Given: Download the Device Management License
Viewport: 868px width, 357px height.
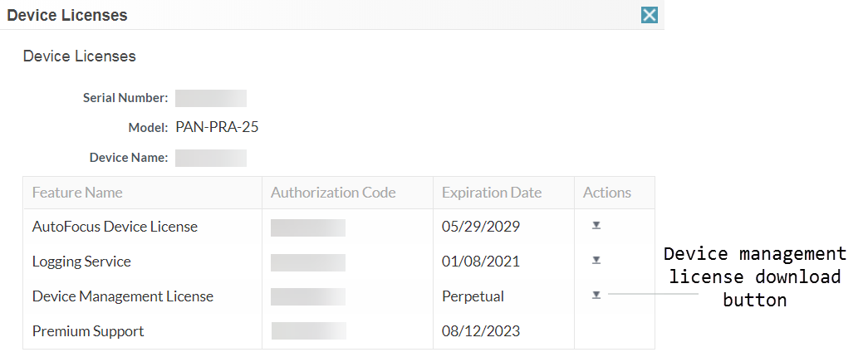Looking at the screenshot, I should click(596, 296).
